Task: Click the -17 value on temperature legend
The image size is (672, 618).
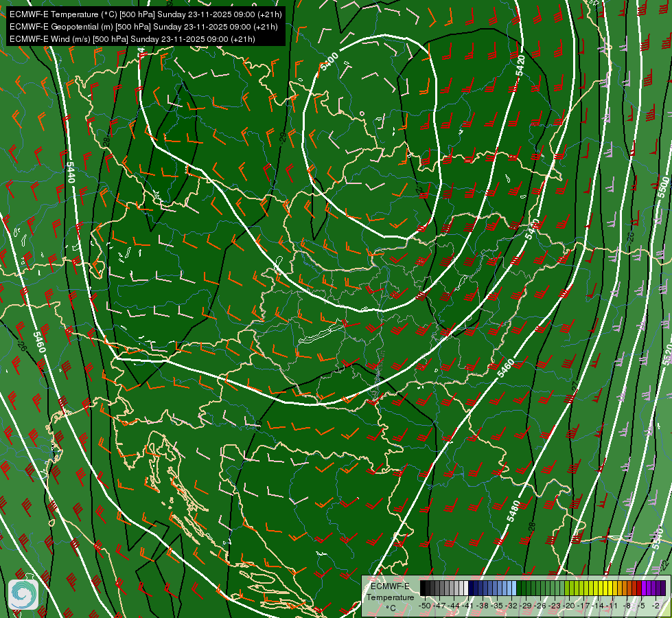Action: tap(583, 606)
